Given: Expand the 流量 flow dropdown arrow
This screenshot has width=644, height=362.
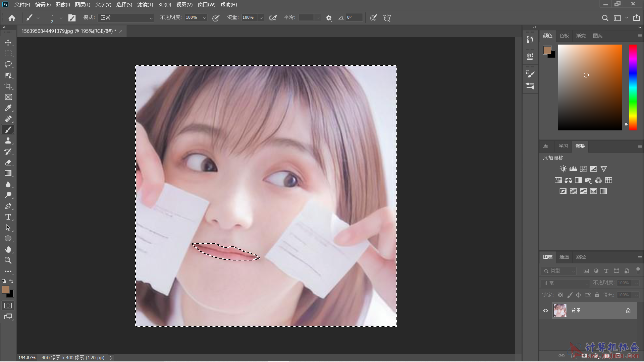Looking at the screenshot, I should (x=261, y=18).
